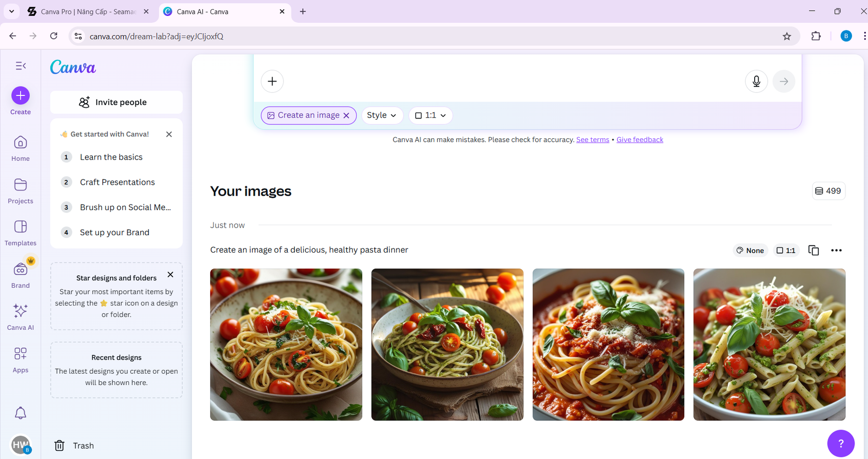Click the browser address bar

tap(386, 37)
